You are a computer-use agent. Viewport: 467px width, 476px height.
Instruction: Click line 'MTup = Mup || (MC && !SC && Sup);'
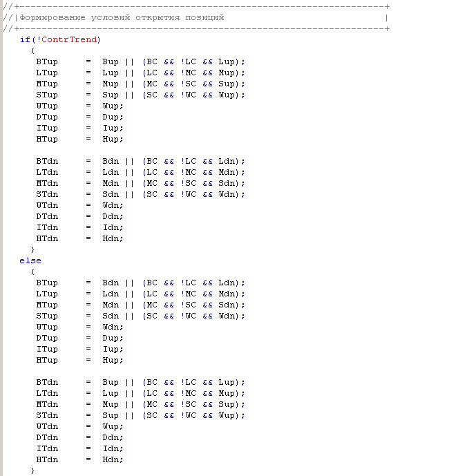pos(140,84)
